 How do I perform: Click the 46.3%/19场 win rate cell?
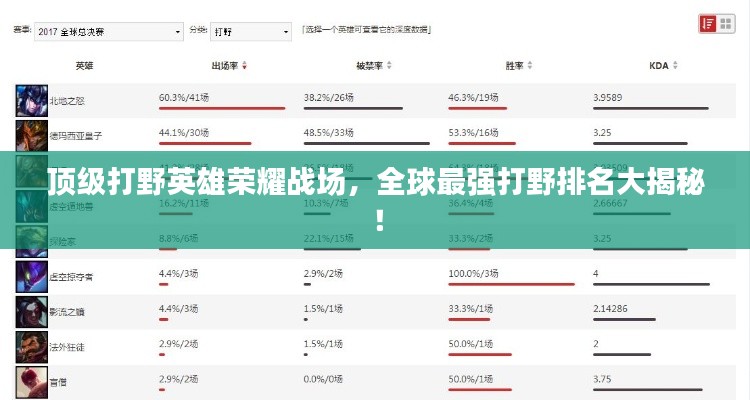[x=473, y=98]
